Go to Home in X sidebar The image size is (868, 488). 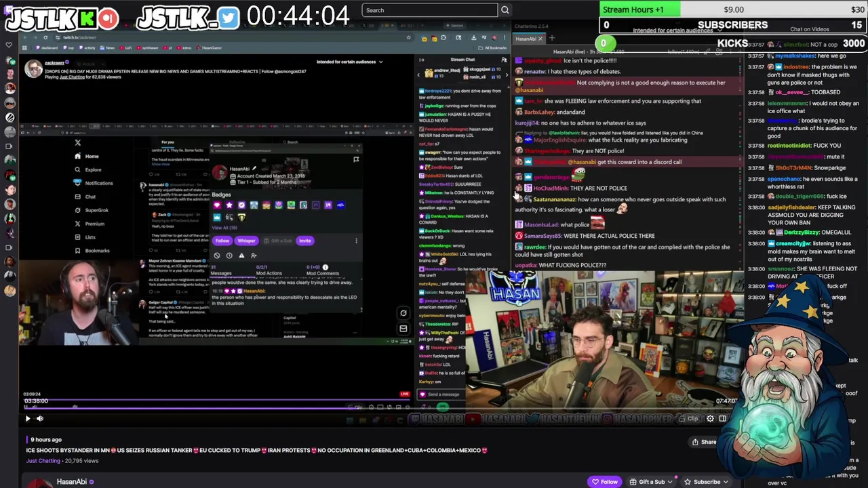(x=87, y=156)
